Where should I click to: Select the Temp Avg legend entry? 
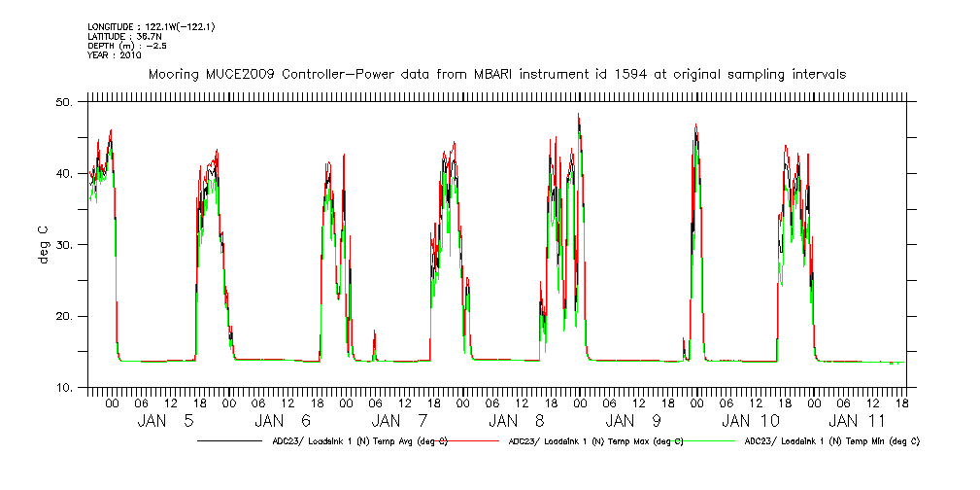[358, 440]
